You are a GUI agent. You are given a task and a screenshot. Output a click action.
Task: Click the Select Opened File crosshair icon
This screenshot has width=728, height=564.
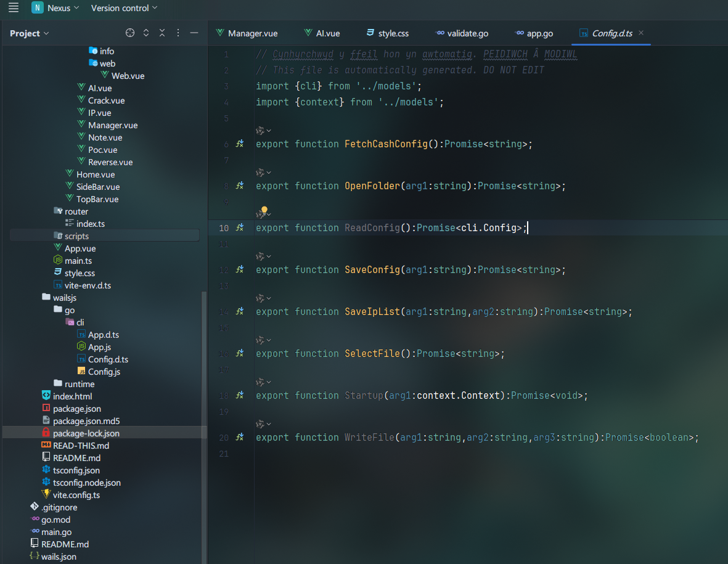click(x=130, y=33)
